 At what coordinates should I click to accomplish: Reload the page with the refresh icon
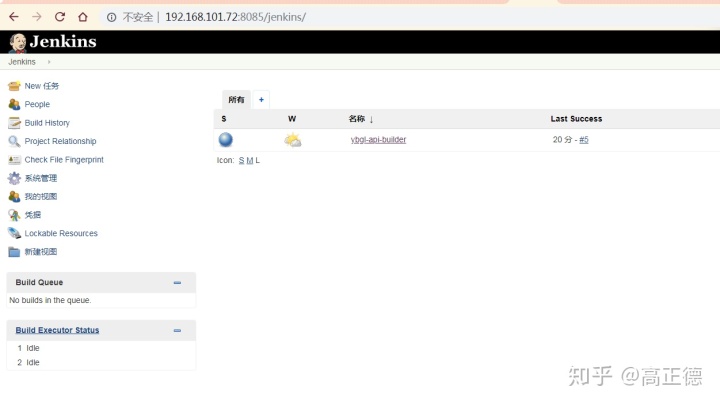[60, 17]
